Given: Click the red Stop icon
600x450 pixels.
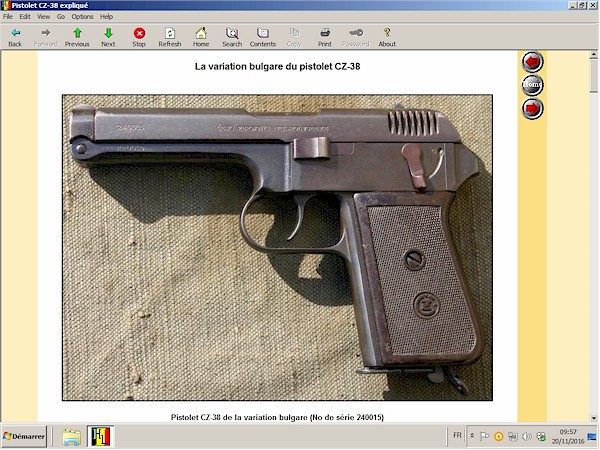Looking at the screenshot, I should pyautogui.click(x=139, y=33).
